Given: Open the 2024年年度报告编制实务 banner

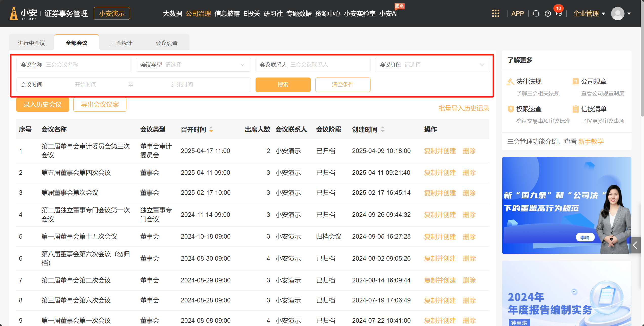Looking at the screenshot, I should pyautogui.click(x=567, y=293).
